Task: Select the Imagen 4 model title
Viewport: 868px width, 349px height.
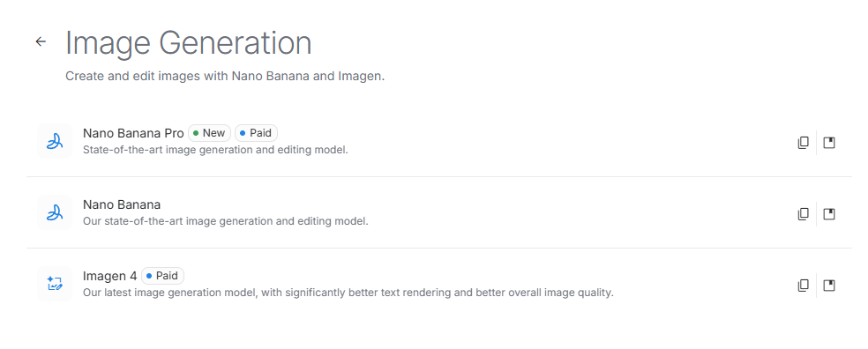Action: point(109,276)
